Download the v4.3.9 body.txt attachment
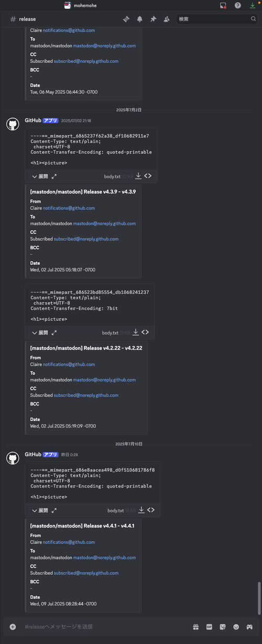Screen dimensions: 262x644 (138, 176)
